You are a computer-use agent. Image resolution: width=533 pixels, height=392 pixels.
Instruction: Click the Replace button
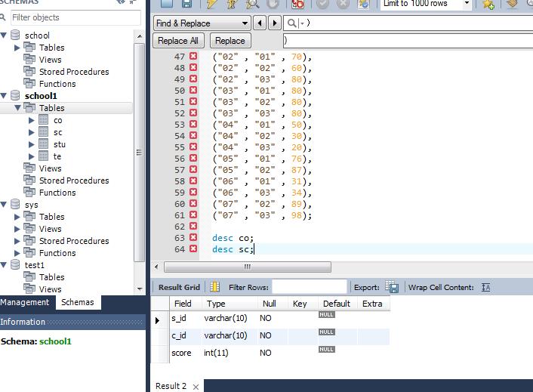(x=230, y=41)
